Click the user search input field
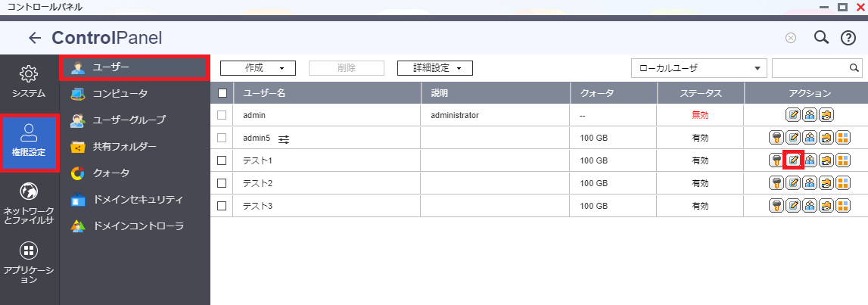Screen dimensions: 868x305 tap(810, 68)
